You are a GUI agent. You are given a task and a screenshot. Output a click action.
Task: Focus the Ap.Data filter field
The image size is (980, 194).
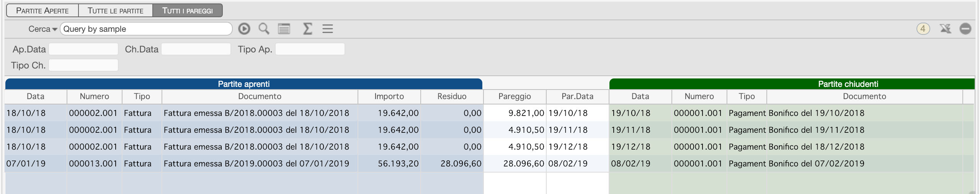(x=83, y=49)
